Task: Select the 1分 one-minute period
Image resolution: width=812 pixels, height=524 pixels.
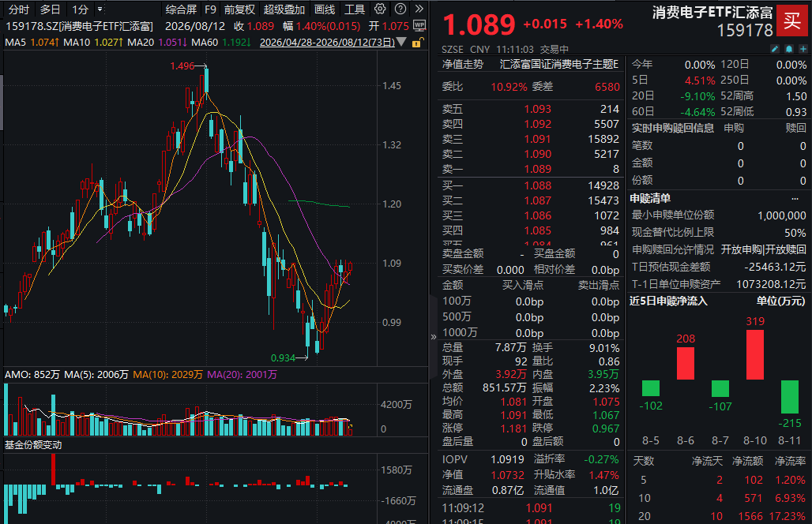Action: (x=81, y=9)
